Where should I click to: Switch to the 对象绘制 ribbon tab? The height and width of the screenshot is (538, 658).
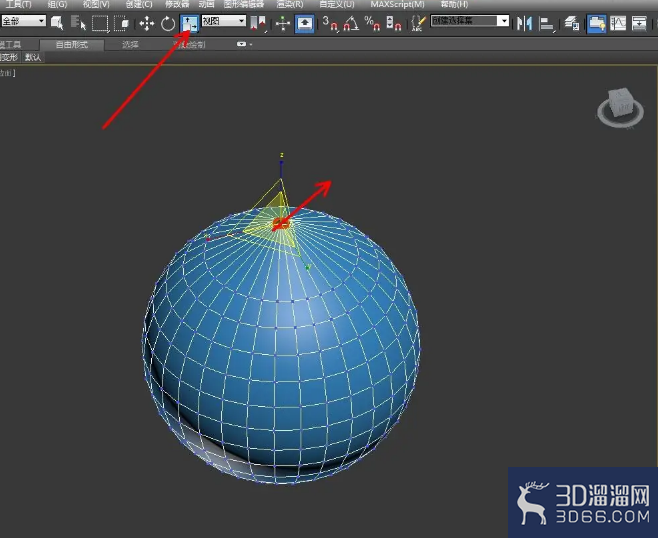pos(190,44)
